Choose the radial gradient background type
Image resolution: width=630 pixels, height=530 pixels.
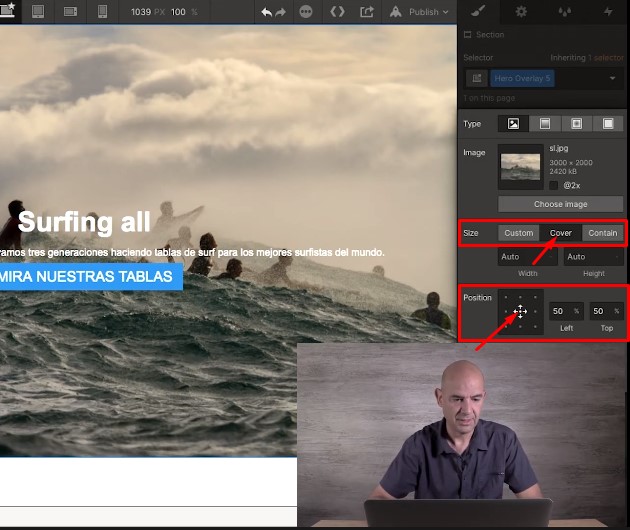[577, 124]
